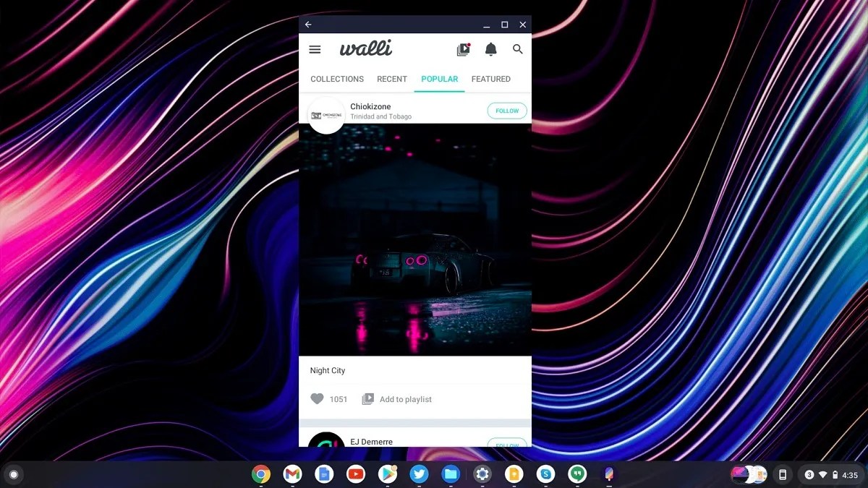Screen dimensions: 868x488
Task: Toggle Follow for Chiokizone
Action: point(507,111)
